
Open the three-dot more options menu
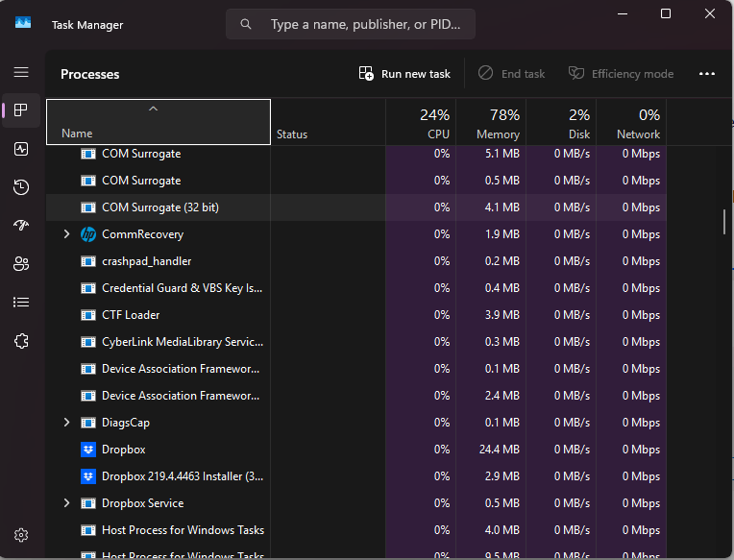tap(707, 74)
